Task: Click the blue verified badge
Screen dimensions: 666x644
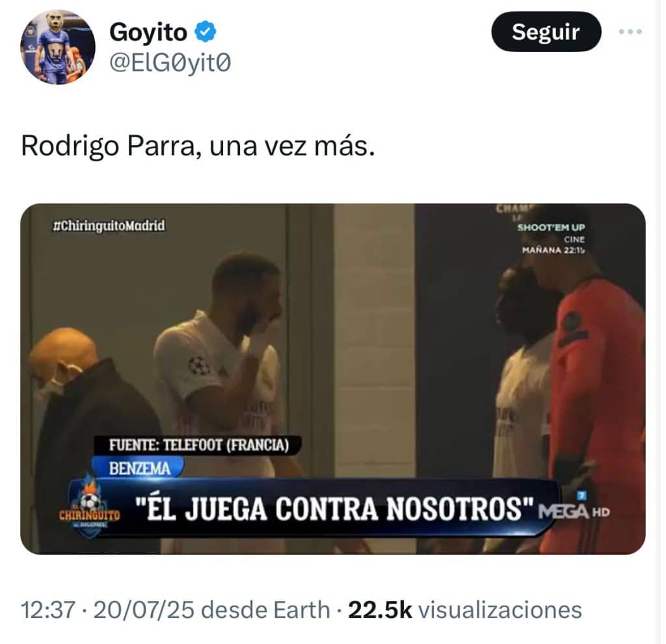Action: tap(206, 31)
